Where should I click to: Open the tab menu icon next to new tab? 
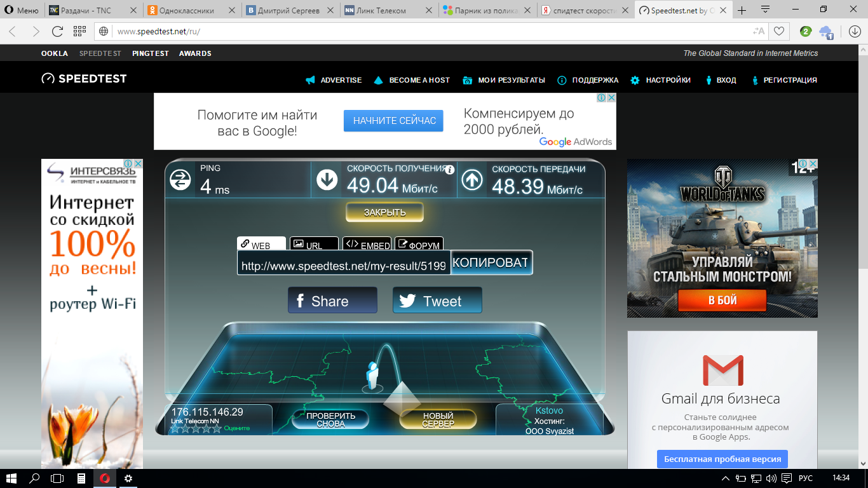(x=765, y=10)
